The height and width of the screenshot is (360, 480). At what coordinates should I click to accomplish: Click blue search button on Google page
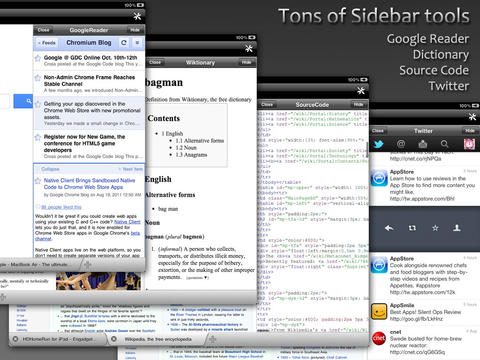[23, 101]
